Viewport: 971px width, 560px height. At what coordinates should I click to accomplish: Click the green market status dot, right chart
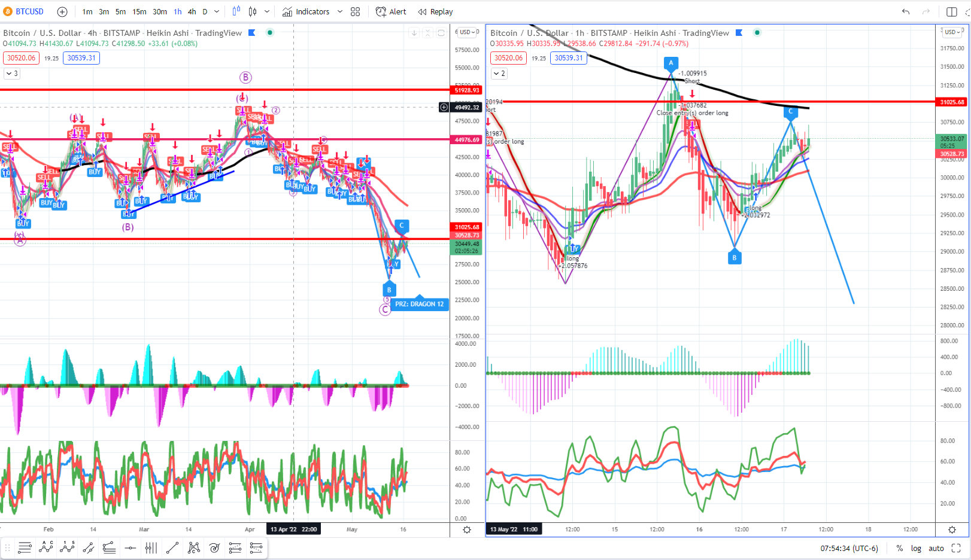pyautogui.click(x=757, y=33)
